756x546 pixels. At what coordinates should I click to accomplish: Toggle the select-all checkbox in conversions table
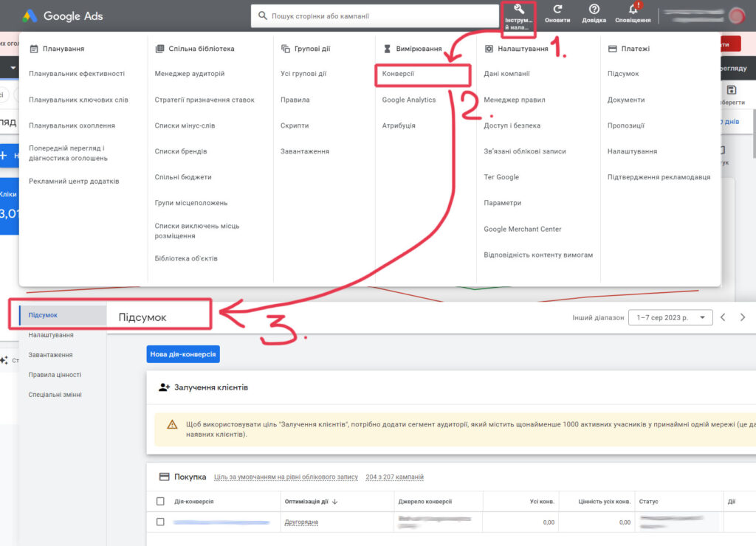(x=160, y=502)
